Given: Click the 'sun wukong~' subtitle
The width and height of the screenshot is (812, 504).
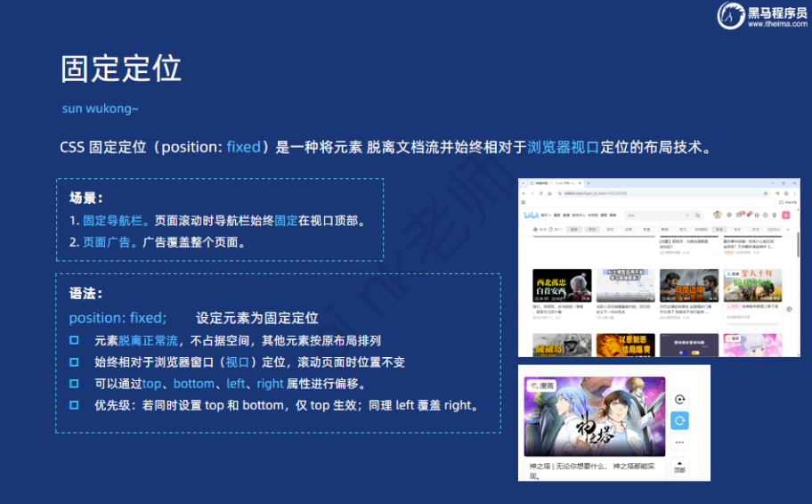Looking at the screenshot, I should [x=100, y=109].
